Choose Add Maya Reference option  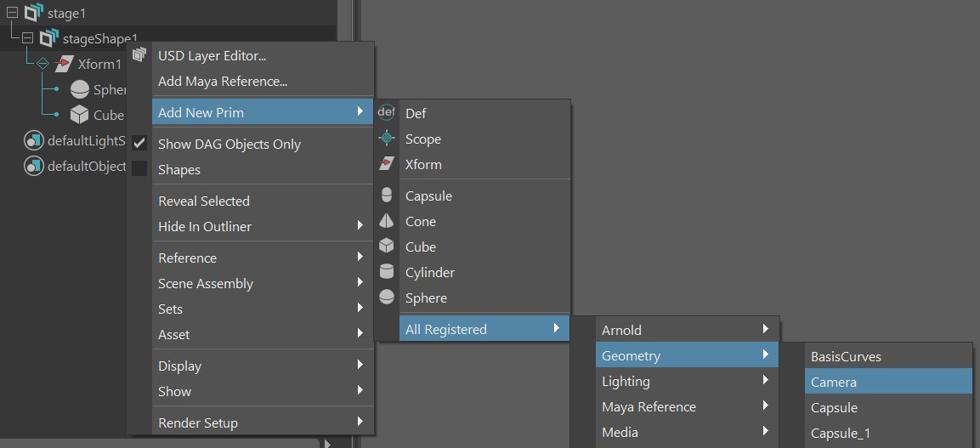tap(223, 82)
